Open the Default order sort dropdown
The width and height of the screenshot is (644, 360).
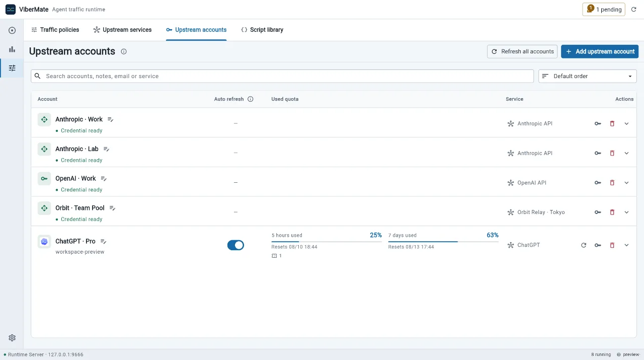(587, 76)
